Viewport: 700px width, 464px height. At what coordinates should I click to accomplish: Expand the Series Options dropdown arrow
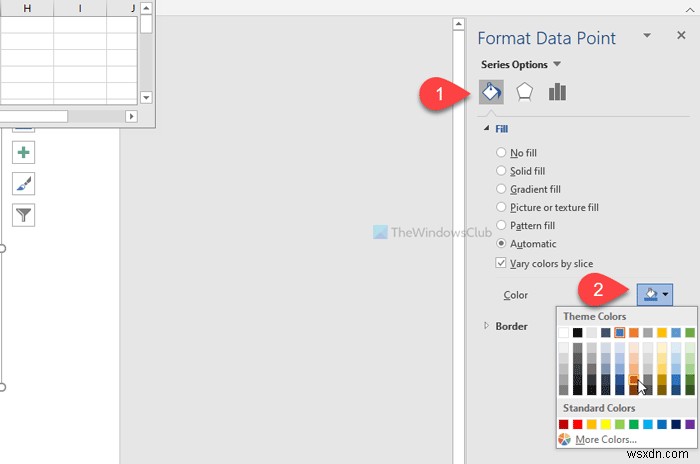557,64
